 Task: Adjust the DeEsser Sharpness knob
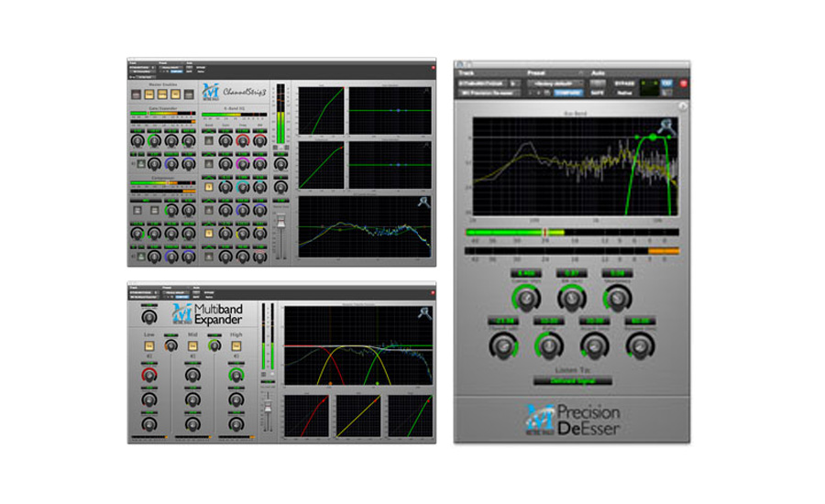click(x=617, y=299)
